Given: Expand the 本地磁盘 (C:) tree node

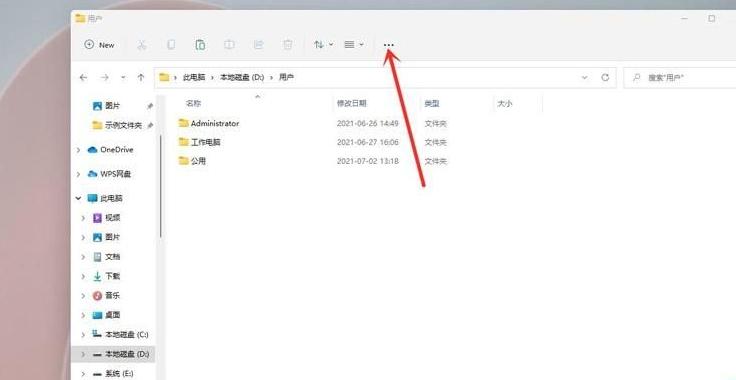Looking at the screenshot, I should (84, 334).
